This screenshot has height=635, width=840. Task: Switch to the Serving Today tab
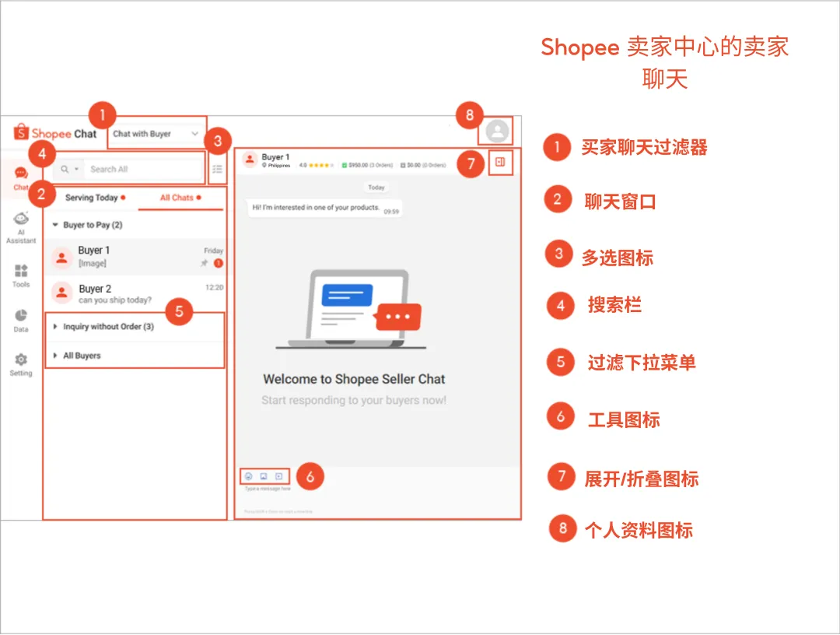tap(95, 198)
